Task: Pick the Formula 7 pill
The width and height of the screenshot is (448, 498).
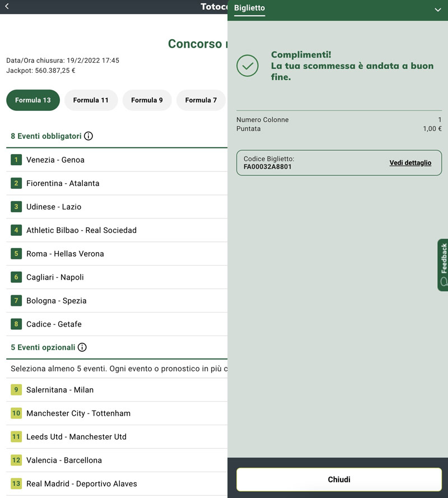Action: pyautogui.click(x=200, y=100)
